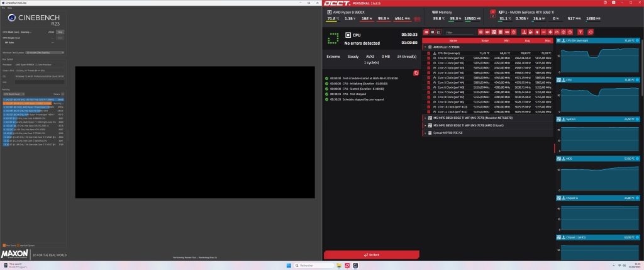Screen dimensions: 644x270
Task: Open the Windows Start menu
Action: [288, 266]
